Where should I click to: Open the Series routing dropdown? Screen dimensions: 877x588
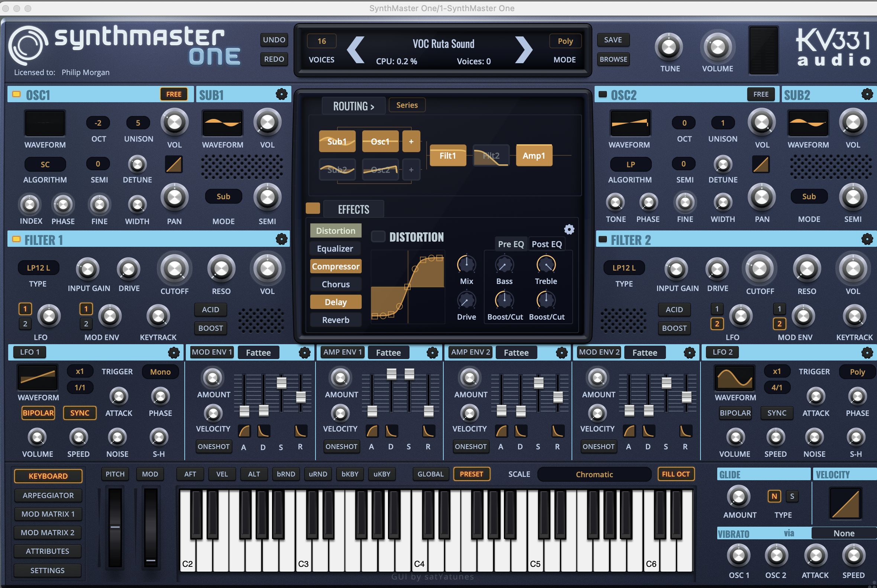(x=407, y=105)
